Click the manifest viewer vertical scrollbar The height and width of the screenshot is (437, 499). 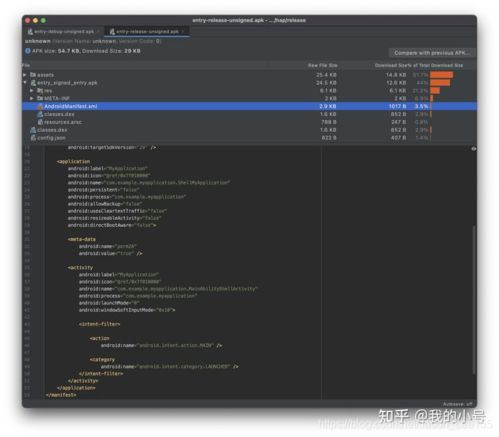pos(473,299)
